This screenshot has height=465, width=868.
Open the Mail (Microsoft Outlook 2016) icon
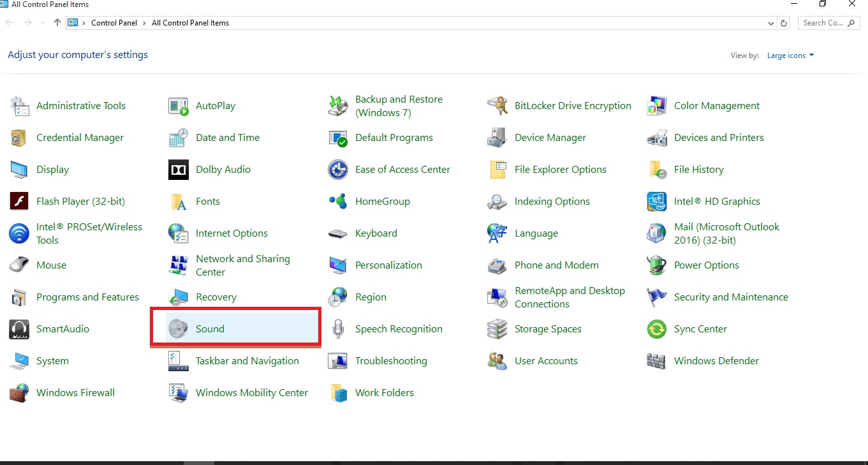point(657,233)
